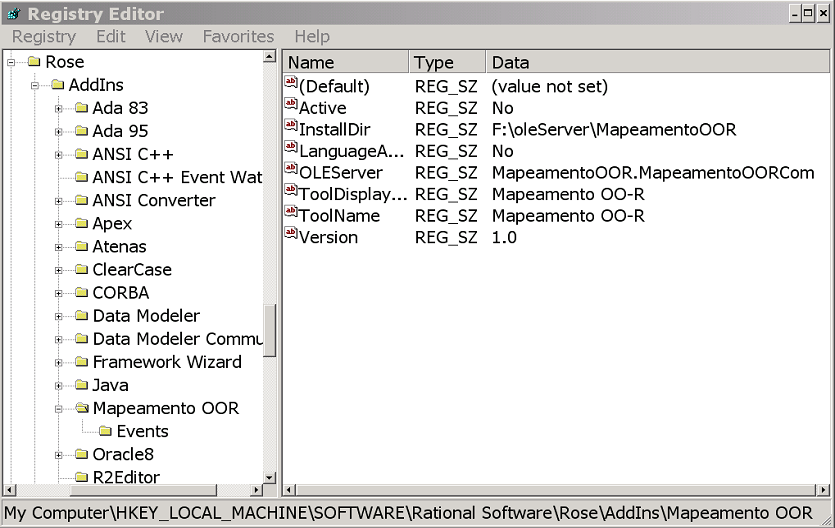Expand the Apex node
Image resolution: width=835 pixels, height=528 pixels.
[59, 224]
